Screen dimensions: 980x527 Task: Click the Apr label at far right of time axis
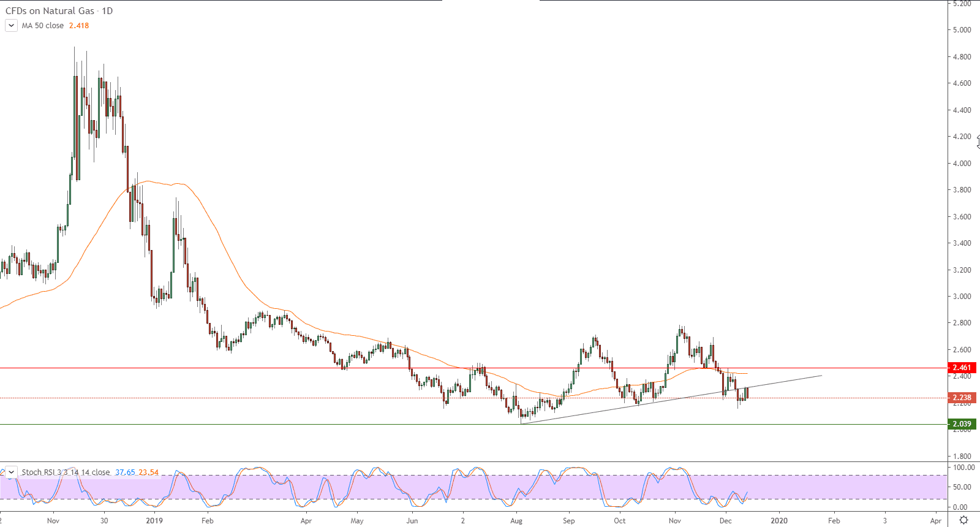pos(936,521)
